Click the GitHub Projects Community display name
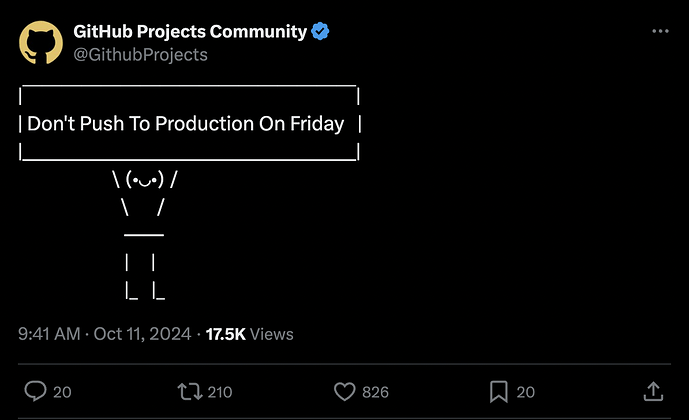 pyautogui.click(x=190, y=31)
